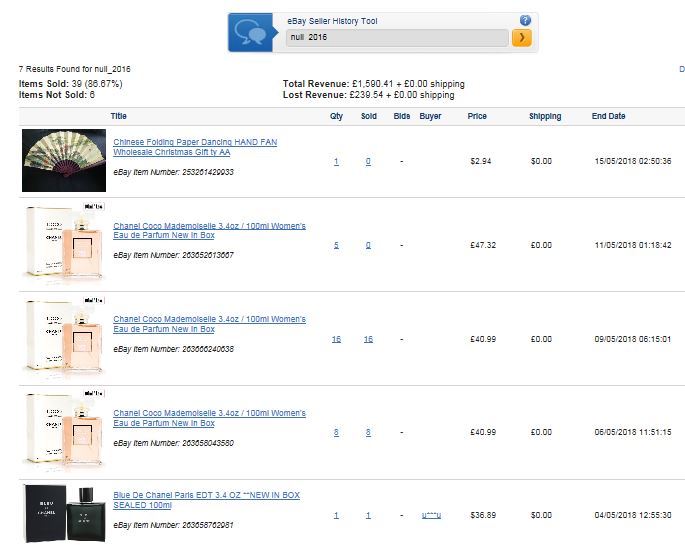Click the hand fan eBay Item Number text
The height and width of the screenshot is (545, 685).
[173, 172]
